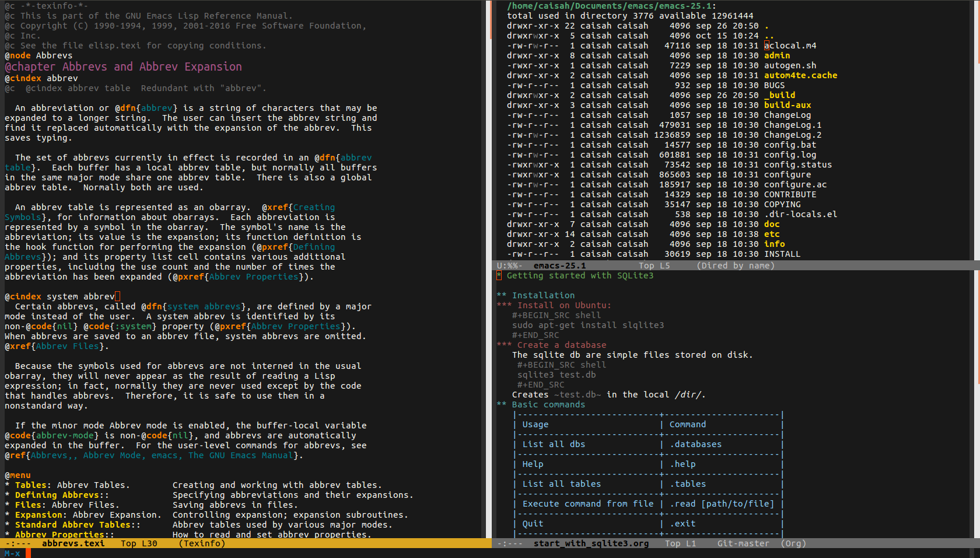Viewport: 980px width, 558px height.
Task: Click the '.read [path/to/file]' cell
Action: pos(722,504)
